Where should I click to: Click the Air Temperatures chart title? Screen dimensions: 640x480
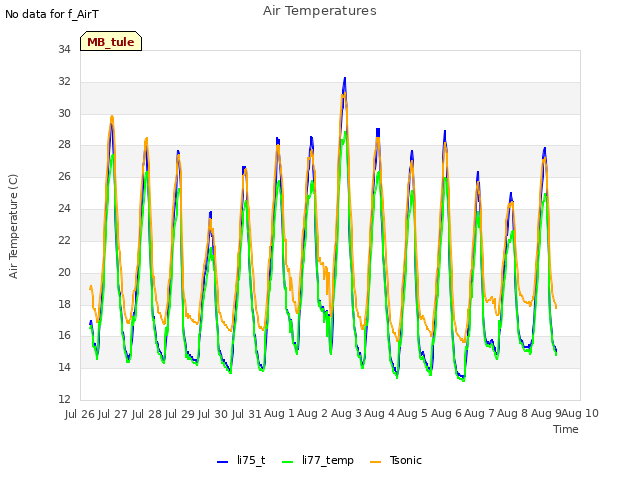click(x=320, y=11)
